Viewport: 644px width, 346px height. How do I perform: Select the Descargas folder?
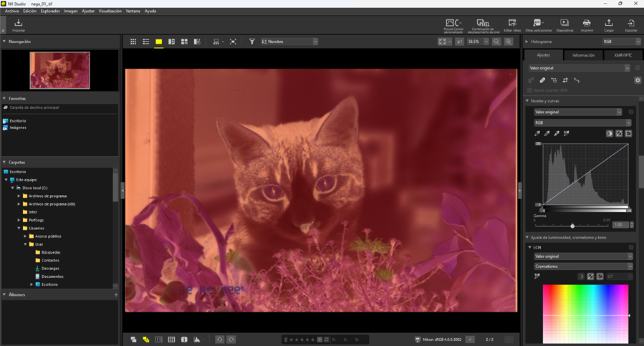point(50,269)
